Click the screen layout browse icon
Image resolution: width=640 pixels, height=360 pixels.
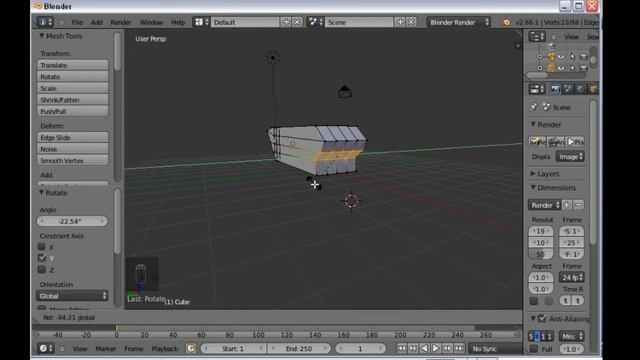pos(201,22)
